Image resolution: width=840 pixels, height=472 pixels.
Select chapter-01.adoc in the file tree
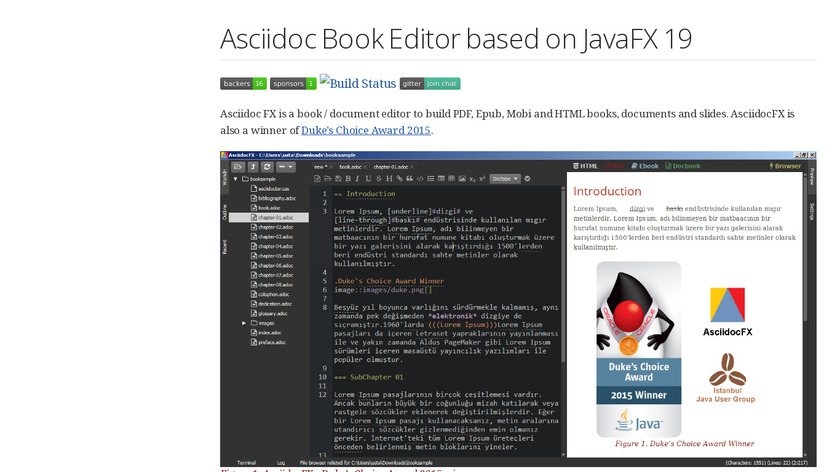269,218
